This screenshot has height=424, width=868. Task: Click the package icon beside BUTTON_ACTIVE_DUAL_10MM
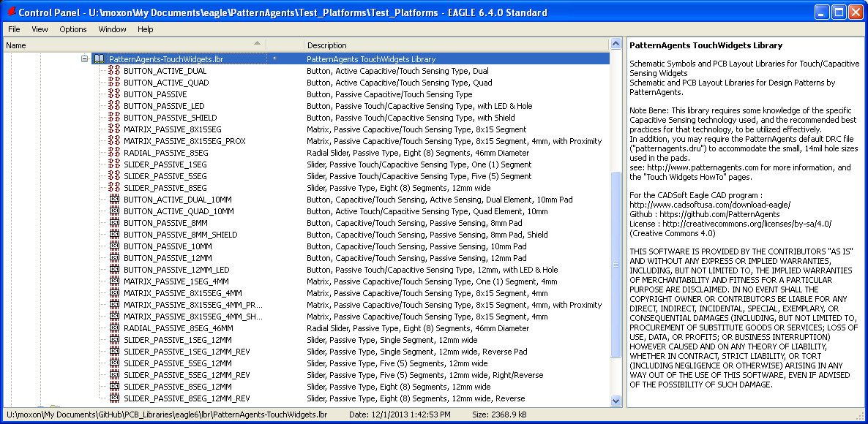[114, 200]
